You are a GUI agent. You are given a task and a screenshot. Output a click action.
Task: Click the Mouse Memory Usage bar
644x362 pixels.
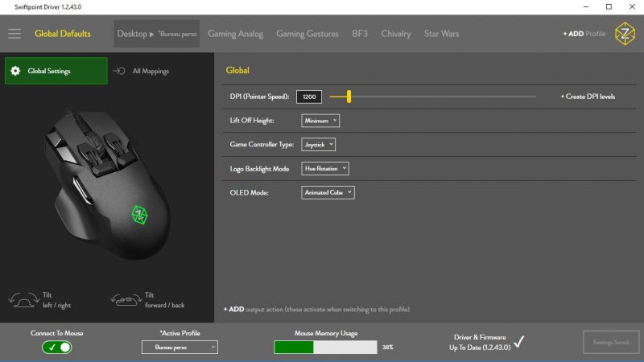325,348
